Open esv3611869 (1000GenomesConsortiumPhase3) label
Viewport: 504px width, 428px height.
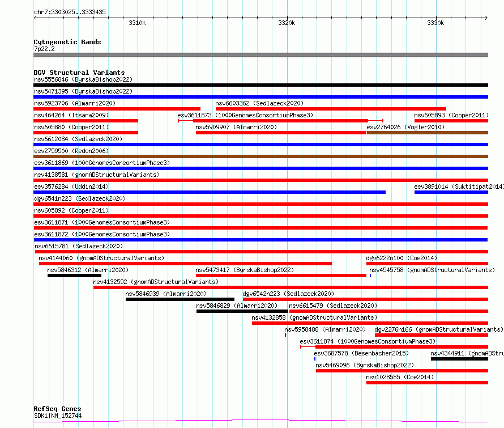(x=102, y=163)
